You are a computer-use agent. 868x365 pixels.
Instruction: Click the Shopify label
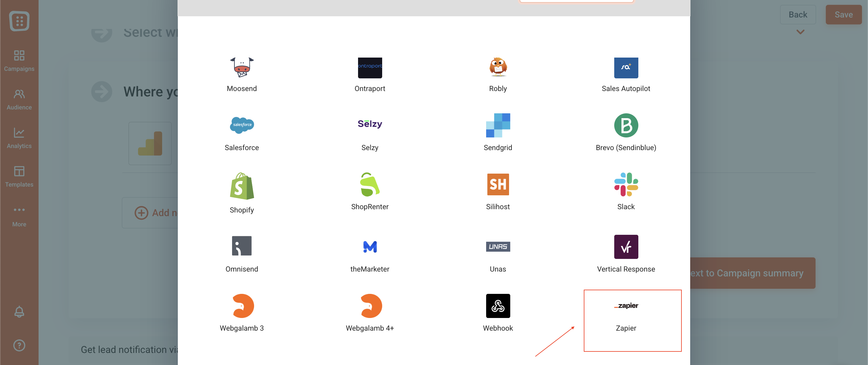pos(242,210)
